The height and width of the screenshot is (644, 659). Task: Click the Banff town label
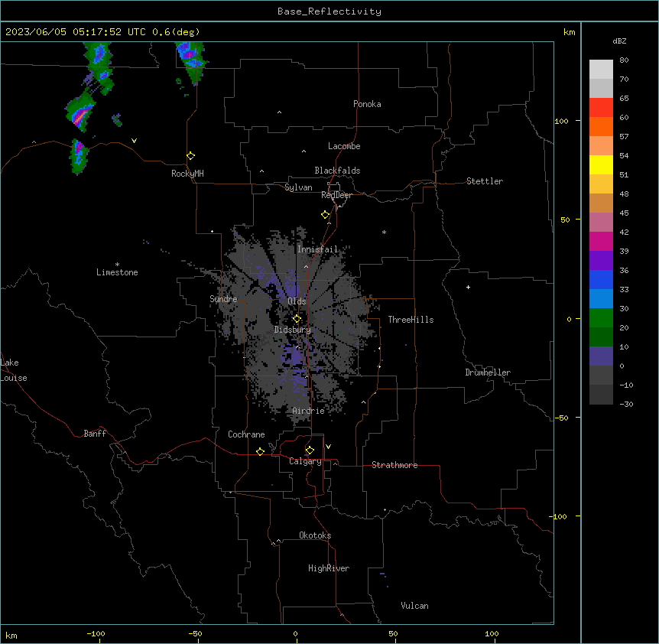95,434
